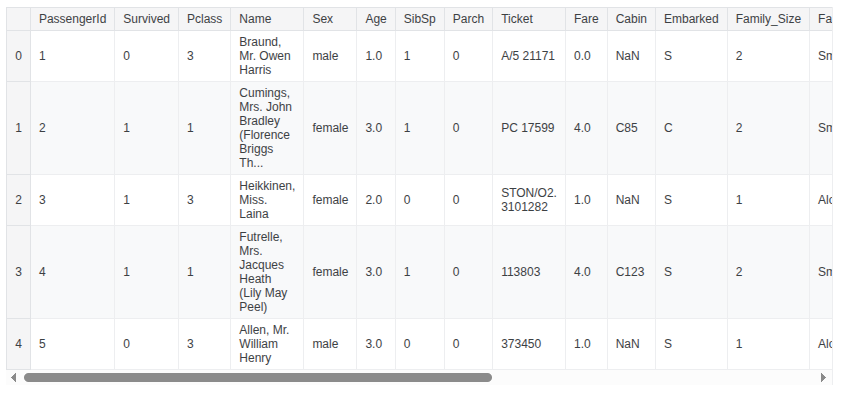Select the Embarked column header
This screenshot has width=844, height=397.
coord(692,19)
